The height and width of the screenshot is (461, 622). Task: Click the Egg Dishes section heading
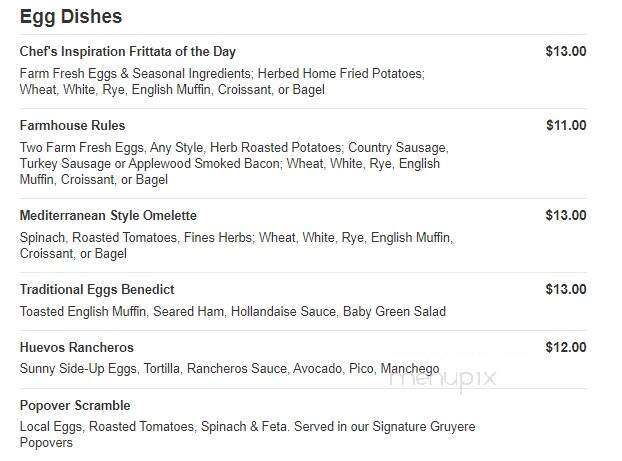coord(71,17)
